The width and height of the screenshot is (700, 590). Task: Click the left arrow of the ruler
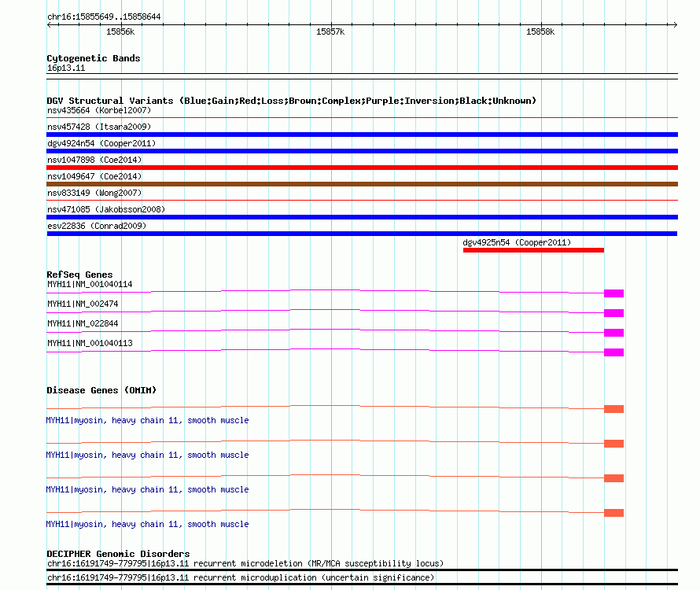coord(50,24)
